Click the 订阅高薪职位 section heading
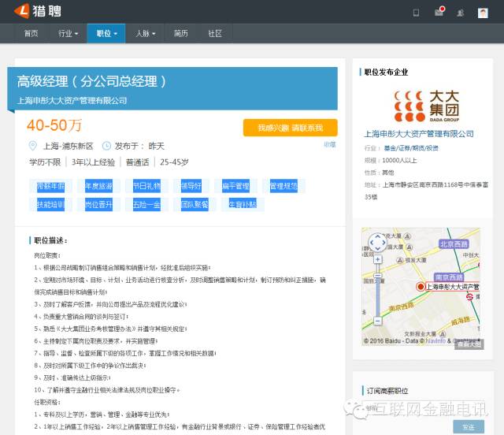 tap(387, 391)
